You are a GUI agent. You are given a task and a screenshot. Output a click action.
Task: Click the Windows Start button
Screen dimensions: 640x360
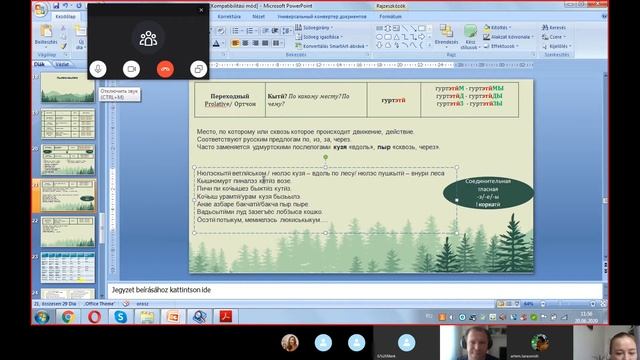tap(42, 317)
